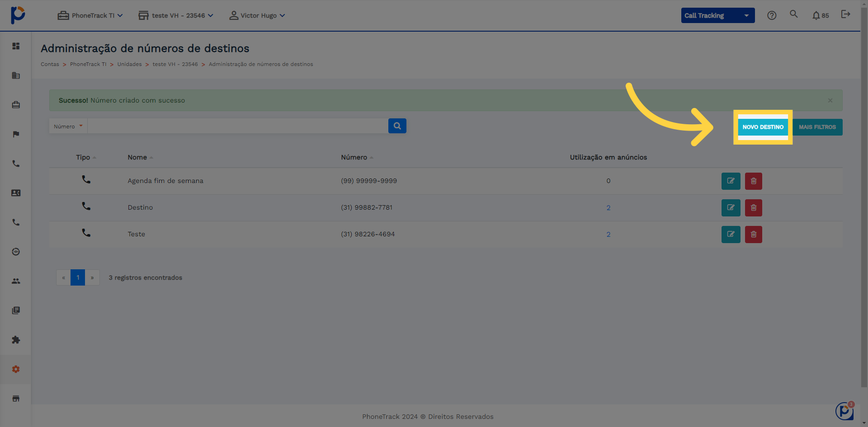The image size is (868, 427).
Task: Open the Número search field type dropdown
Action: [68, 126]
